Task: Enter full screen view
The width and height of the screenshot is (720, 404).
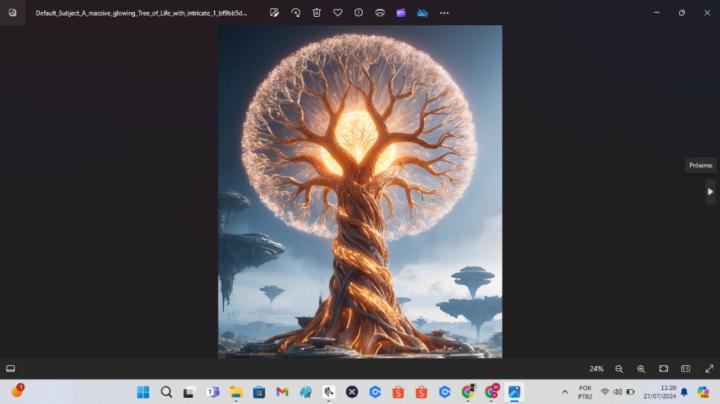Action: click(x=709, y=369)
